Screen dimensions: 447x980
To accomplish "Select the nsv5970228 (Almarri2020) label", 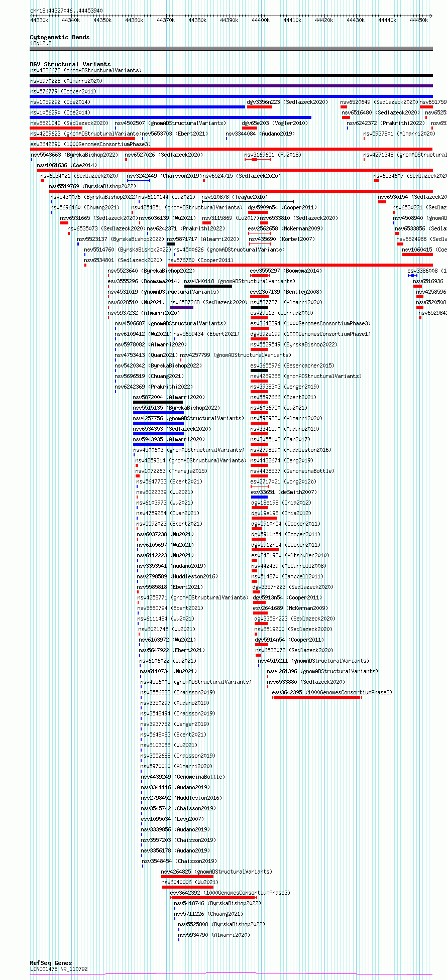I will (x=66, y=81).
